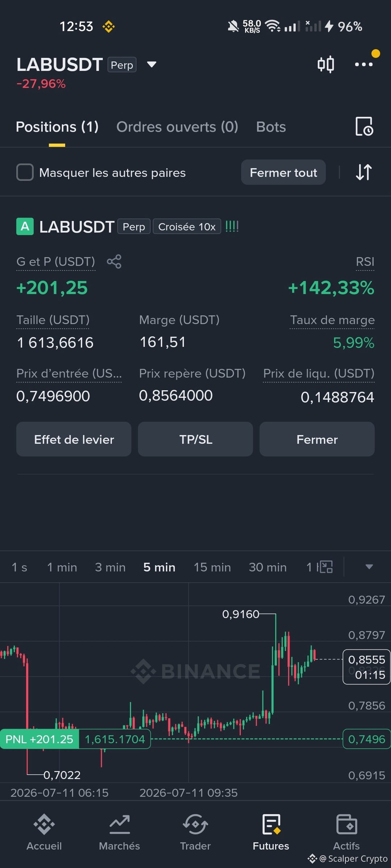Screen dimensions: 391x868
Task: Open the Actifs wallet tab
Action: pyautogui.click(x=346, y=832)
